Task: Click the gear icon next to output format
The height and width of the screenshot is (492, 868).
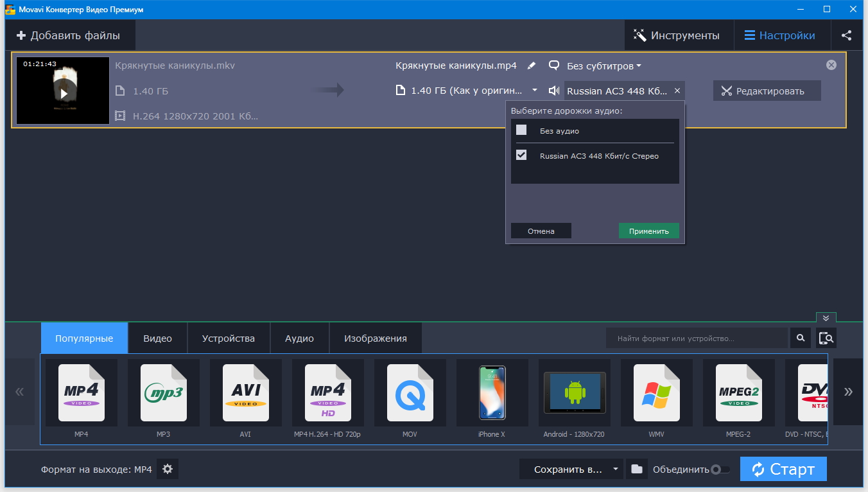Action: coord(168,470)
